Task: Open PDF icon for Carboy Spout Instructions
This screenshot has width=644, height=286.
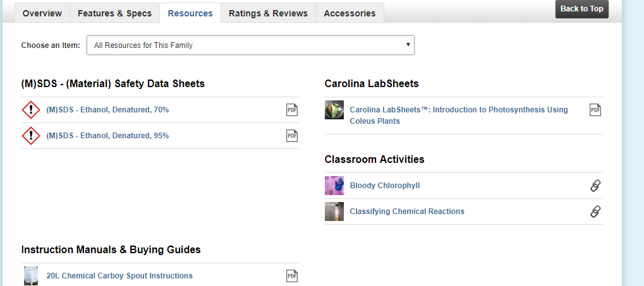Action: (292, 276)
